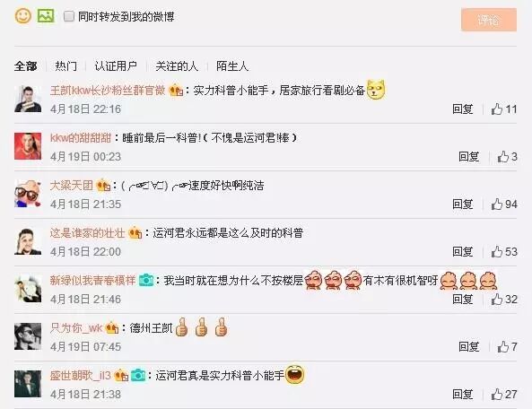This screenshot has width=532, height=409.
Task: Reply to 王凯kkw长沙粉丝群官微's comment
Action: pyautogui.click(x=462, y=109)
